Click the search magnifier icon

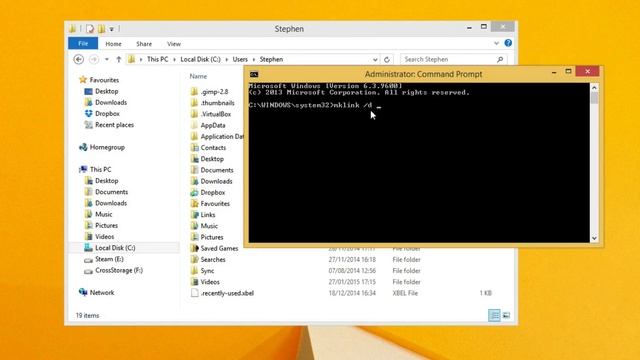point(500,60)
